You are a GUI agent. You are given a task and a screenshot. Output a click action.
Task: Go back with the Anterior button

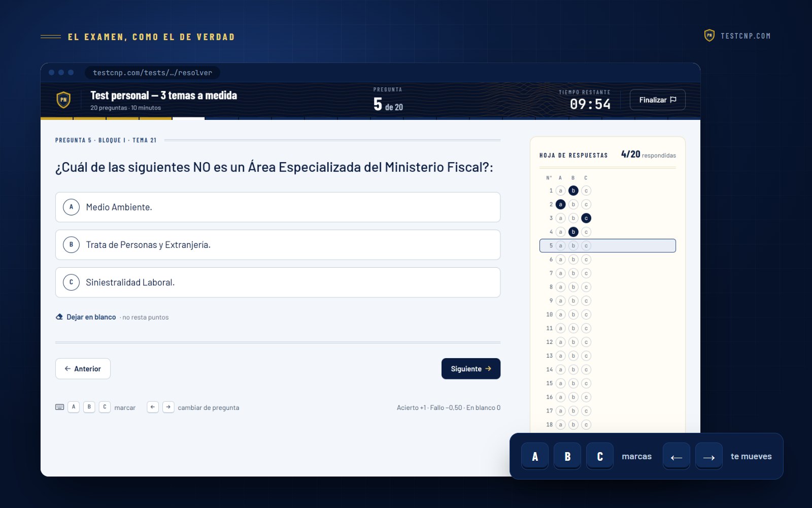pos(83,369)
